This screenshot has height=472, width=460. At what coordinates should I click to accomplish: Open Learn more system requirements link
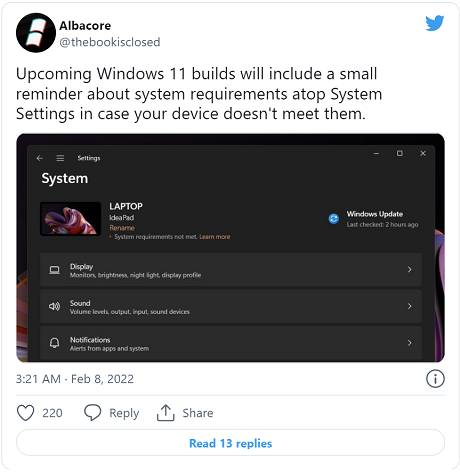pos(215,237)
